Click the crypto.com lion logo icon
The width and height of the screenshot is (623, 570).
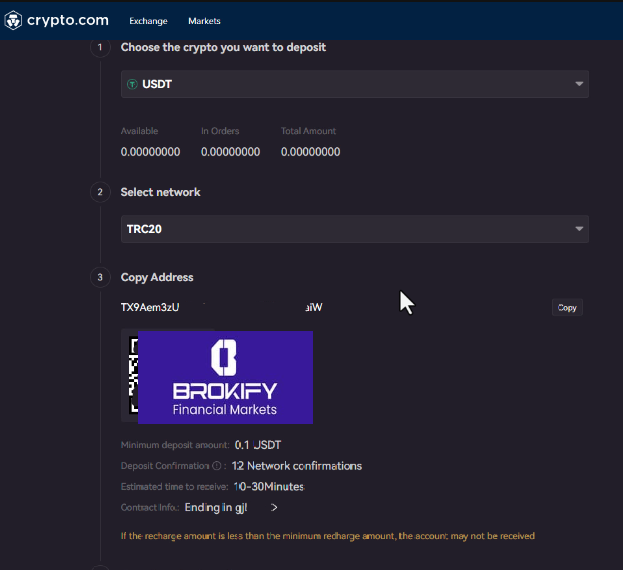tap(14, 20)
